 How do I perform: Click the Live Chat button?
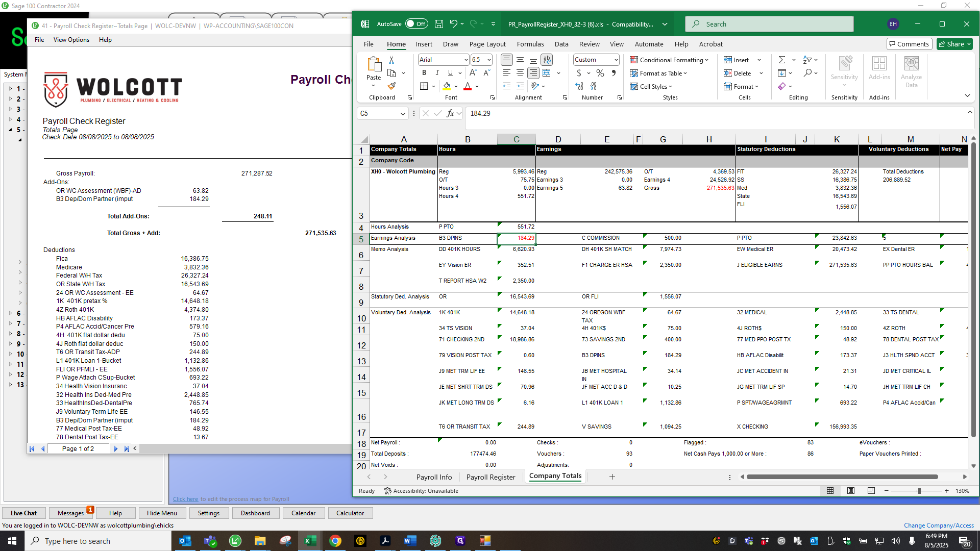pyautogui.click(x=23, y=513)
